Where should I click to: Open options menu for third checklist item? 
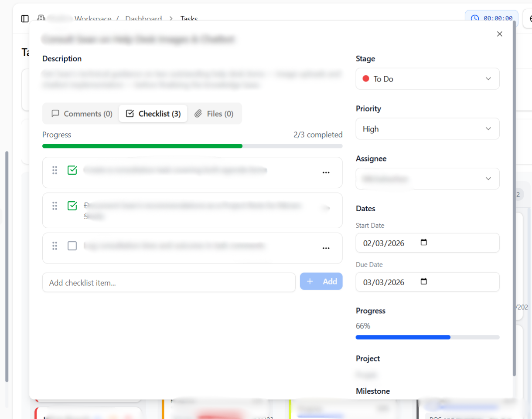(326, 248)
